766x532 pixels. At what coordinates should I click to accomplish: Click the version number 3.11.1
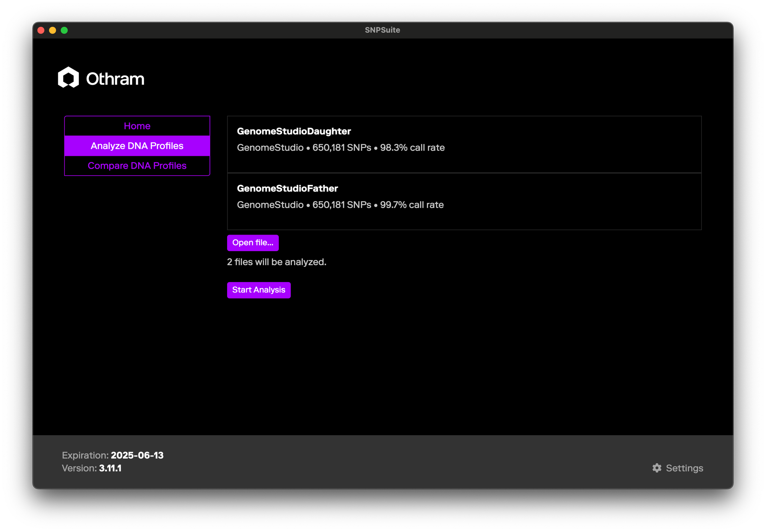[x=110, y=468]
